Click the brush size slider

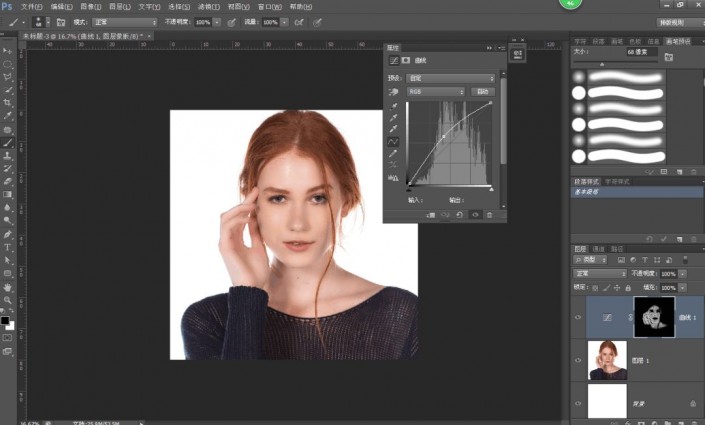[x=603, y=64]
